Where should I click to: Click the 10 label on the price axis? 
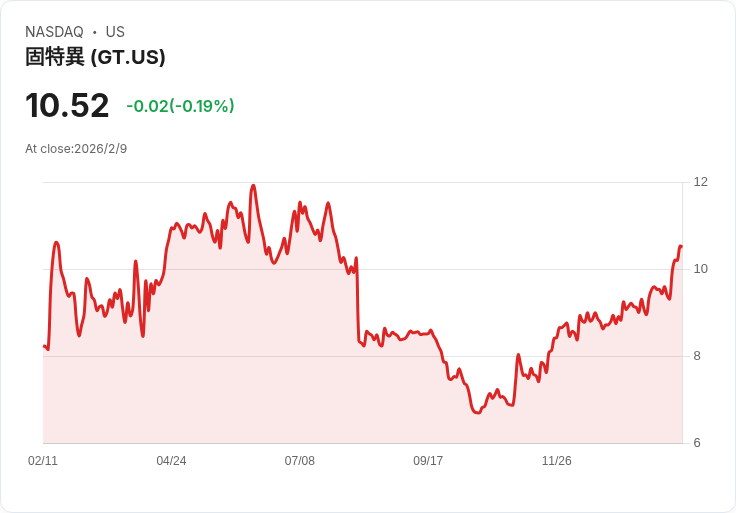pos(701,269)
